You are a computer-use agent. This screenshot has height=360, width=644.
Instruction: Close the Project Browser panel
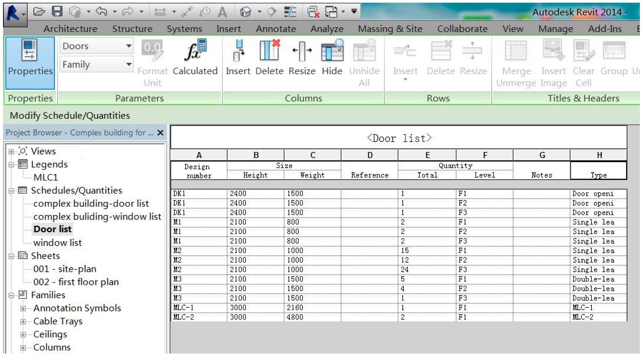click(x=160, y=133)
